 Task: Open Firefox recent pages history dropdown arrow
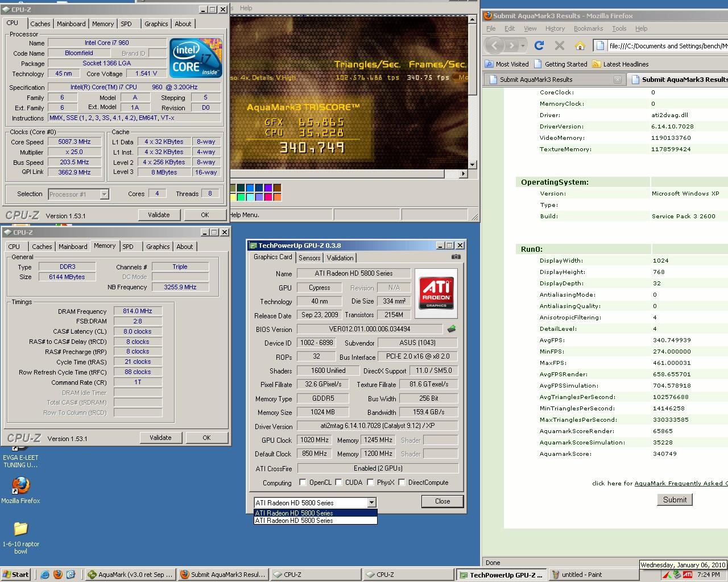pyautogui.click(x=522, y=45)
